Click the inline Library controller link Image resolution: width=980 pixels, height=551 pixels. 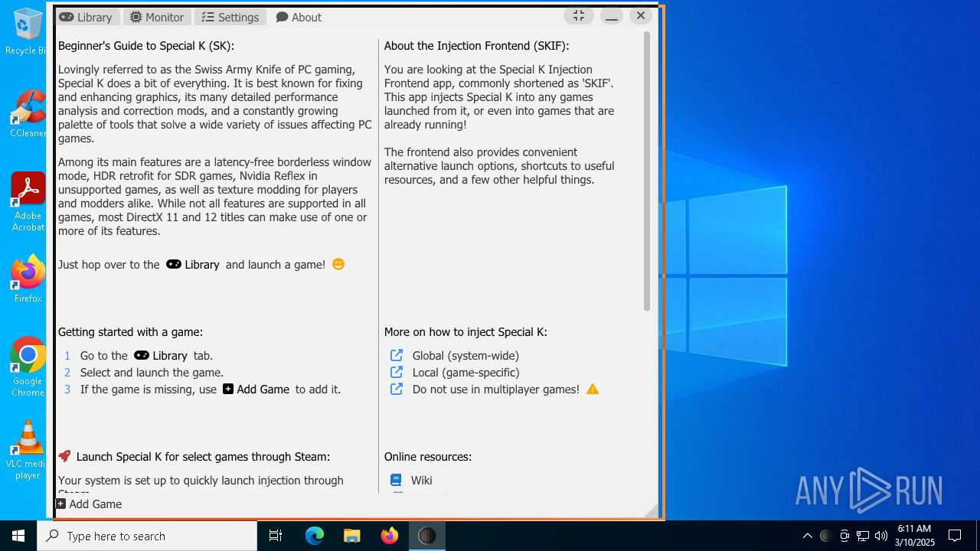[x=193, y=264]
